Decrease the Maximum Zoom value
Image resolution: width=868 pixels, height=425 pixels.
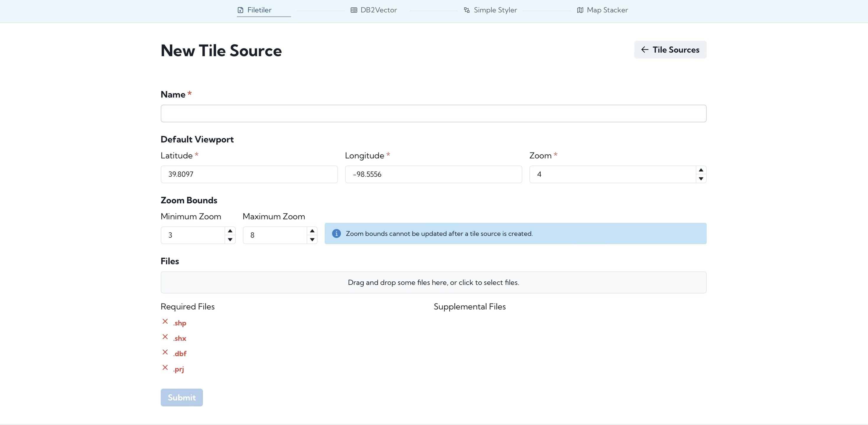click(312, 239)
